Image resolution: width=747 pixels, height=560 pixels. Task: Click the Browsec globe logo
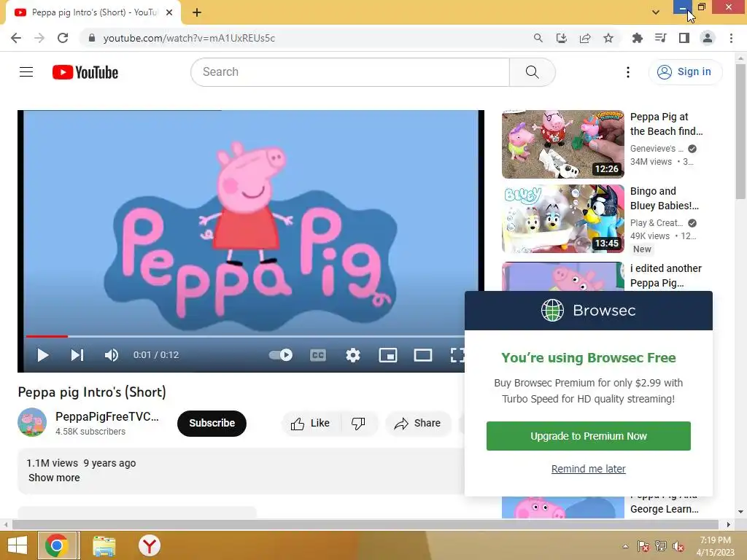(553, 311)
